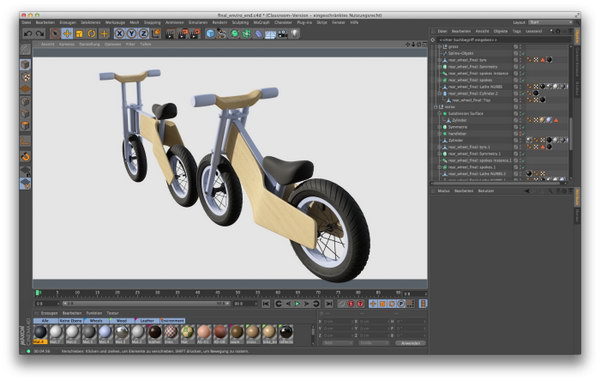Add a camera from the toolbar

point(283,34)
